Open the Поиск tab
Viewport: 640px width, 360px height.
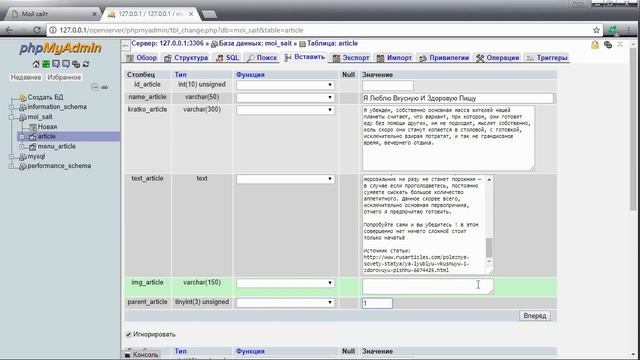point(262,58)
